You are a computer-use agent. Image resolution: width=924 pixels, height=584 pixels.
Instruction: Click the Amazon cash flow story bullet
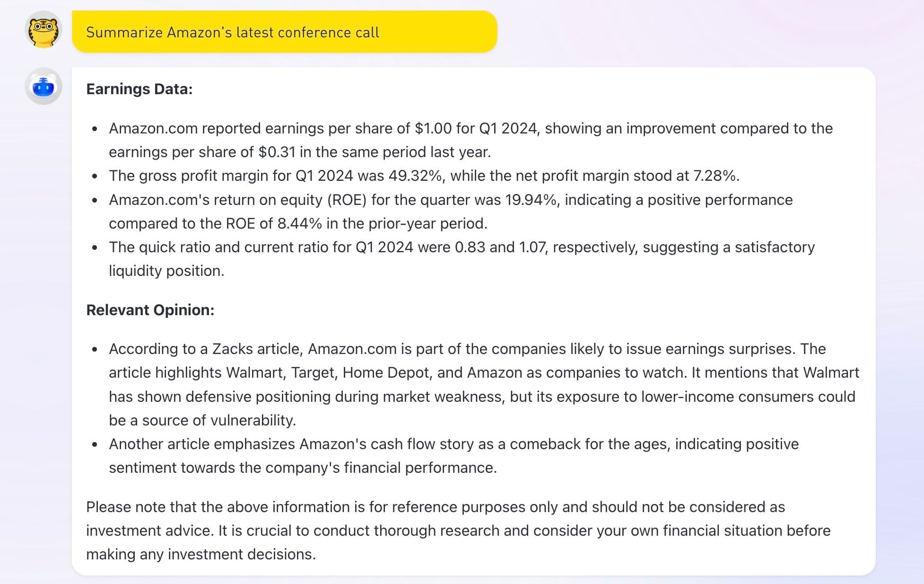coord(453,444)
